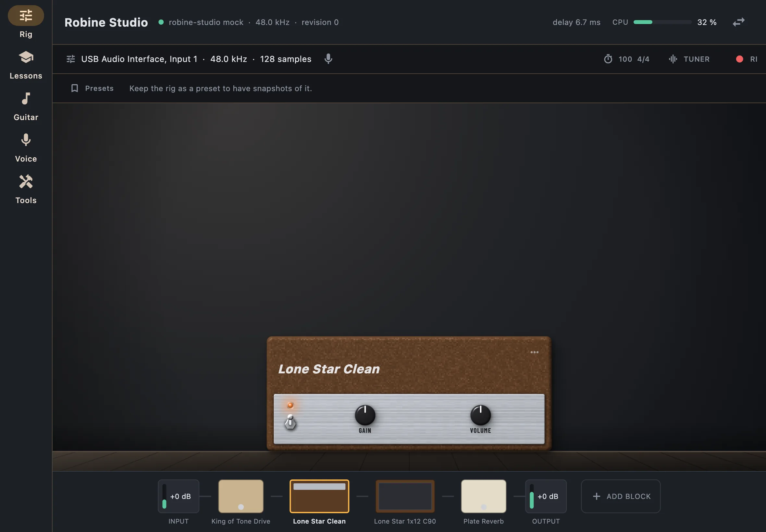Screen dimensions: 766x532
Task: Click the Presets bookmark icon
Action: coord(75,88)
